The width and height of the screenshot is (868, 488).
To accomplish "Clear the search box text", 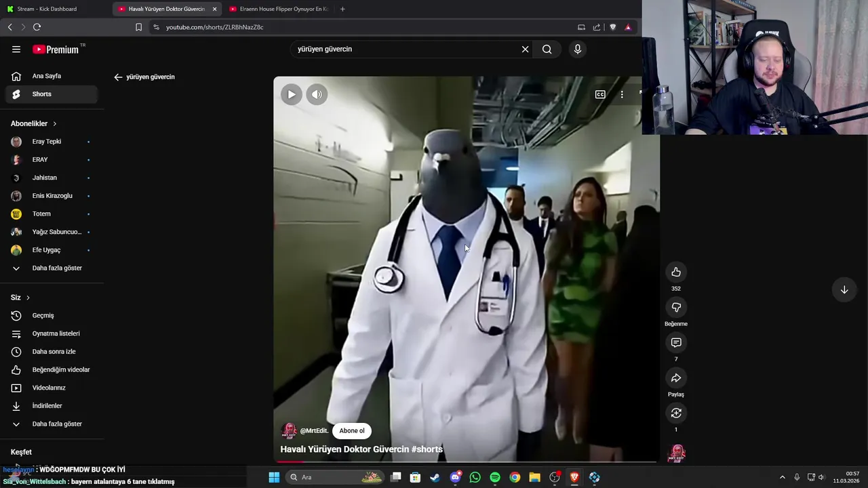I will [x=525, y=49].
